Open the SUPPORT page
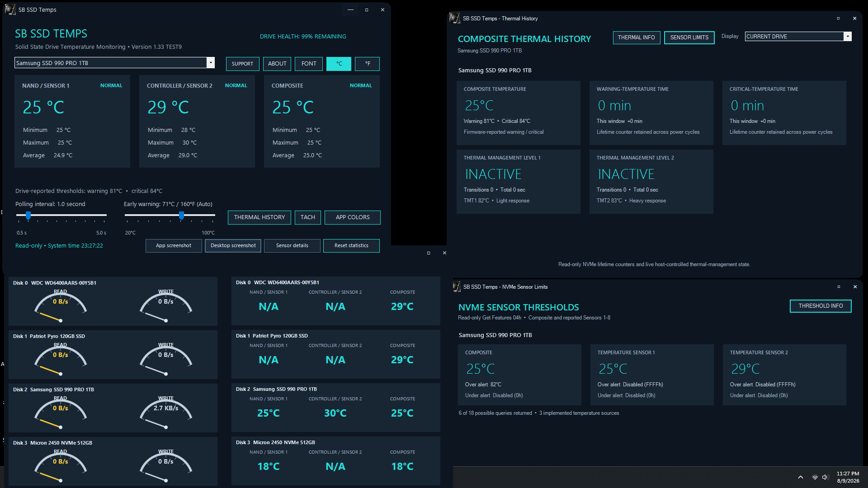 243,64
